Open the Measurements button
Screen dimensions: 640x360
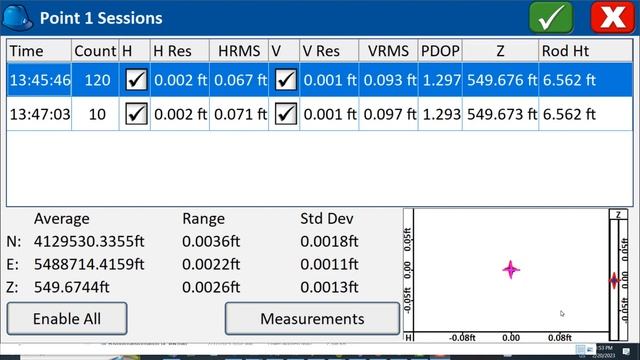pyautogui.click(x=312, y=318)
